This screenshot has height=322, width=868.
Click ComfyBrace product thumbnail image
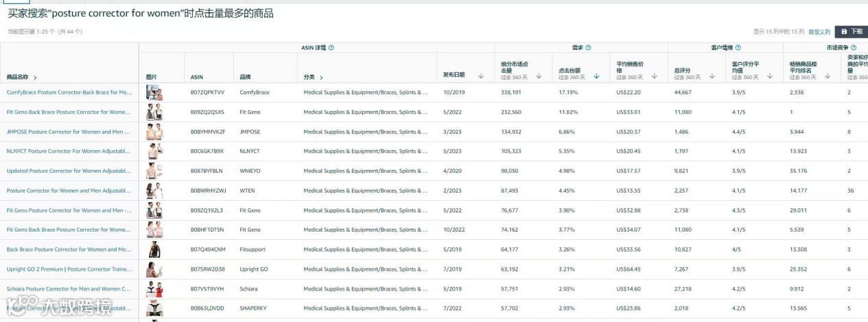[x=154, y=92]
